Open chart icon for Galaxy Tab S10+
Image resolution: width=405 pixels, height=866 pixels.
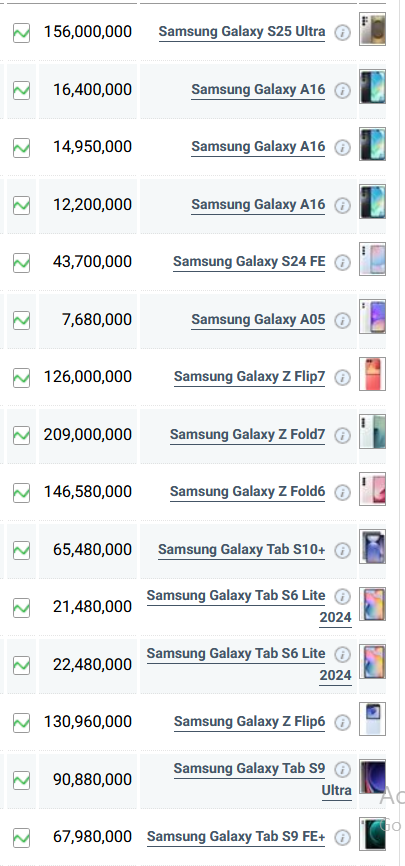[22, 550]
